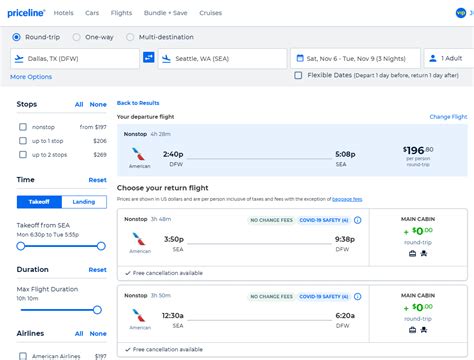Click the $196.80 departure flight price
Image resolution: width=474 pixels, height=360 pixels.
coord(418,151)
